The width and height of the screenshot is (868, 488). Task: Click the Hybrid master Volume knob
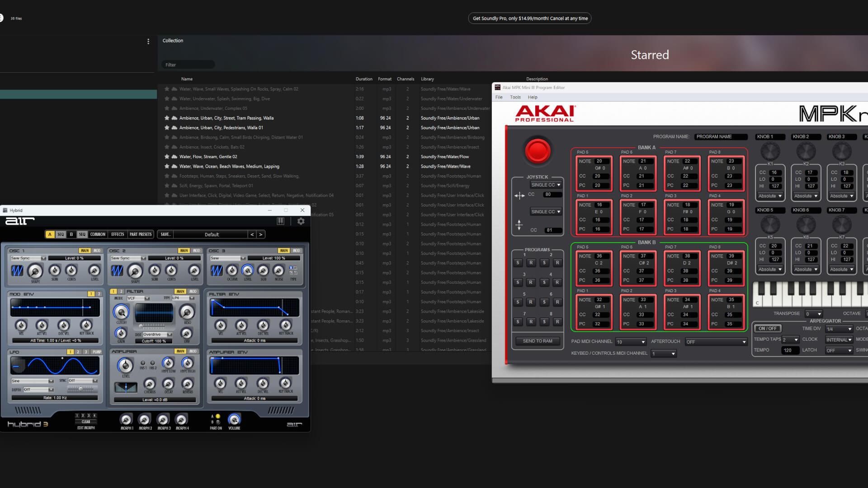click(234, 419)
